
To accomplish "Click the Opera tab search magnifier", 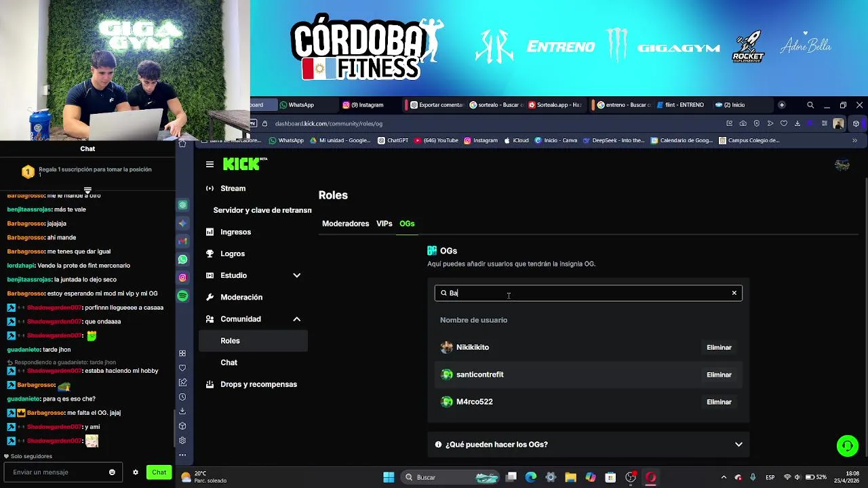I will click(x=810, y=105).
